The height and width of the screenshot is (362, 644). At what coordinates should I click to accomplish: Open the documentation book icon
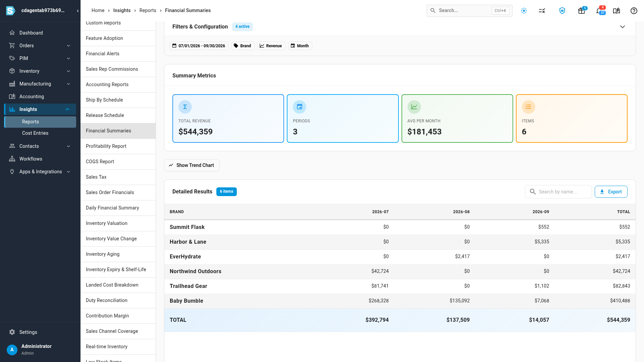(x=616, y=11)
